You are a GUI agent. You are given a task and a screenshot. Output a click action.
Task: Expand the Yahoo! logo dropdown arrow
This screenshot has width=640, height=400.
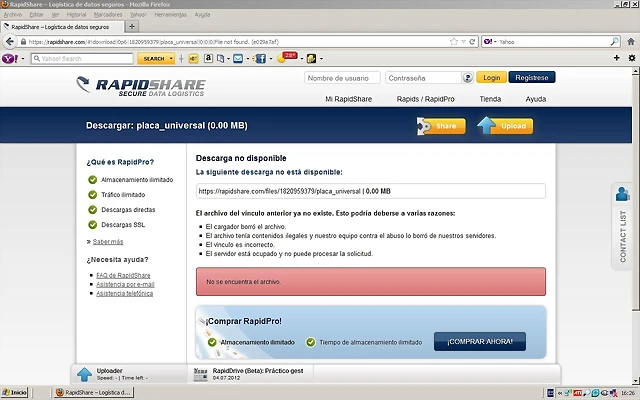click(x=22, y=59)
